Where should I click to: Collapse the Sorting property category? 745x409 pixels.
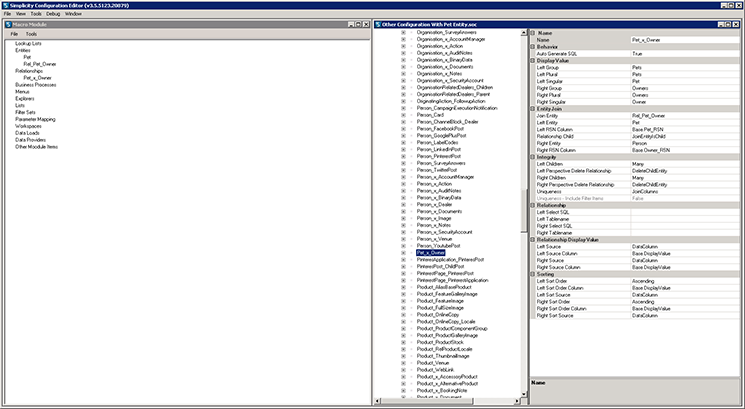tap(533, 274)
